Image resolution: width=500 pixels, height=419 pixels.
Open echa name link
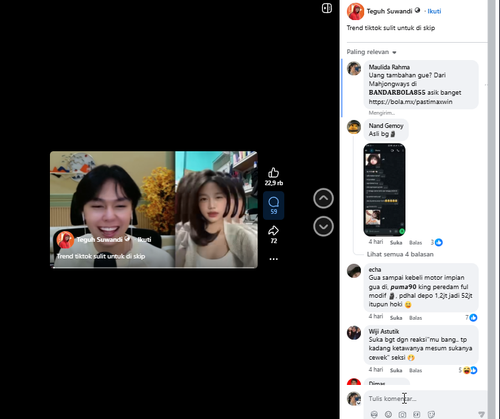click(375, 269)
